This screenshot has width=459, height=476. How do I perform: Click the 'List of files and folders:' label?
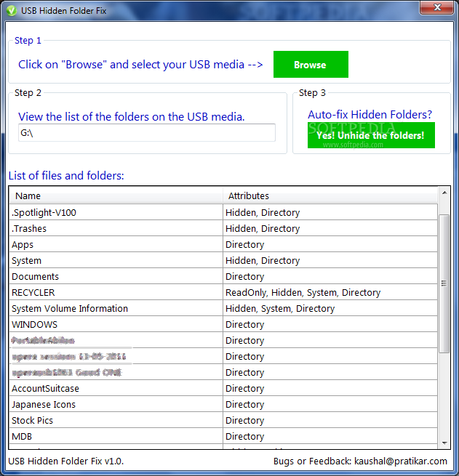66,175
